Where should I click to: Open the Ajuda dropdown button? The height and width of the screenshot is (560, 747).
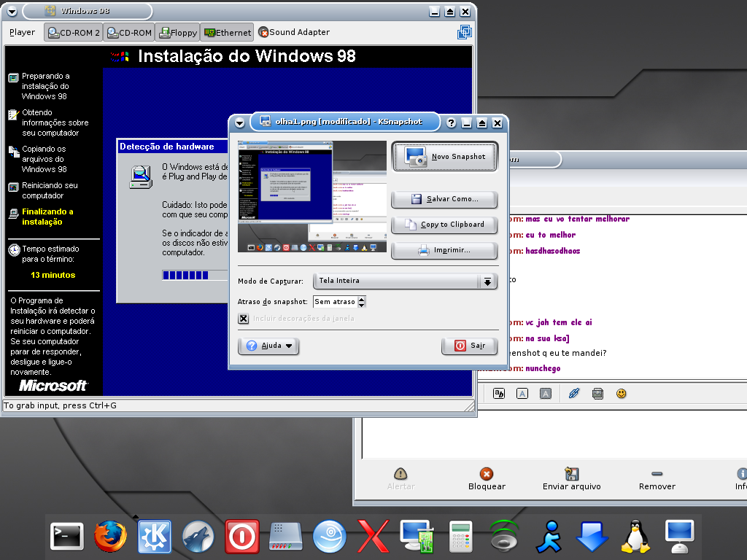(x=268, y=346)
